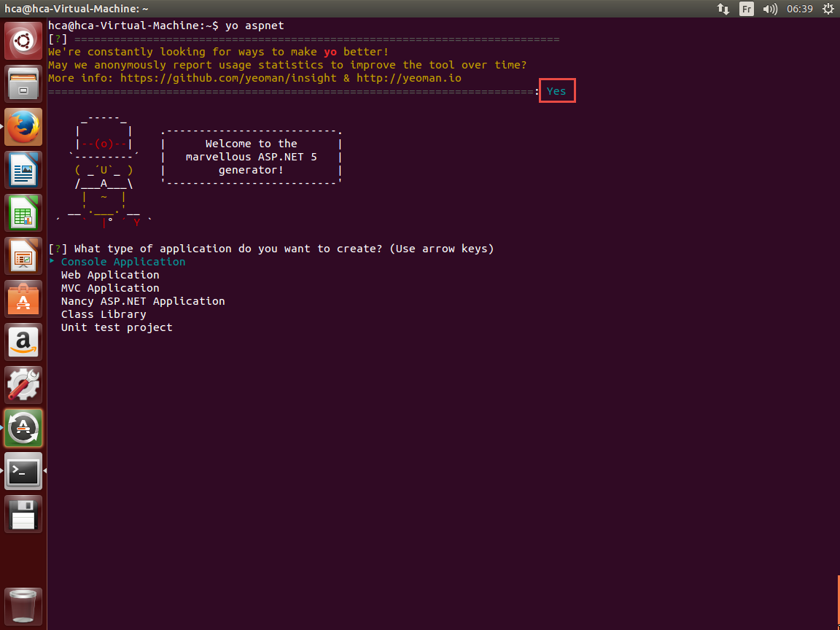Open LibreOffice Writer from launcher
The height and width of the screenshot is (630, 840).
(x=23, y=171)
